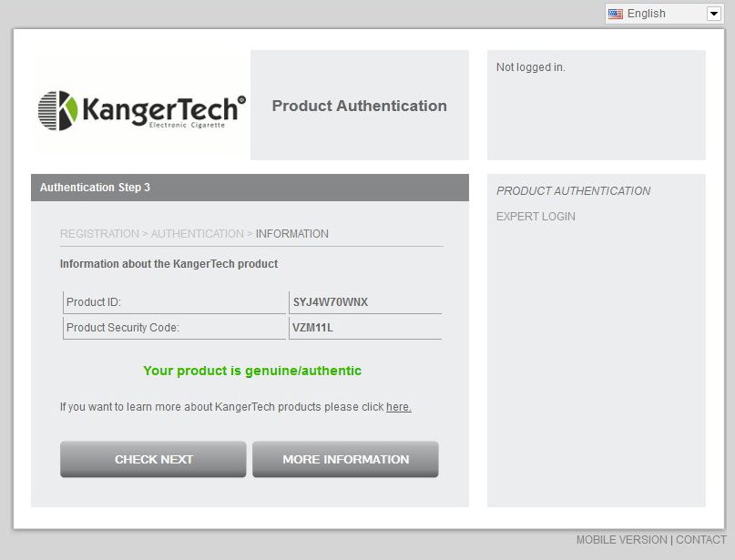Viewport: 735px width, 560px height.
Task: Open the EXPERT LOGIN menu item
Action: coord(536,217)
